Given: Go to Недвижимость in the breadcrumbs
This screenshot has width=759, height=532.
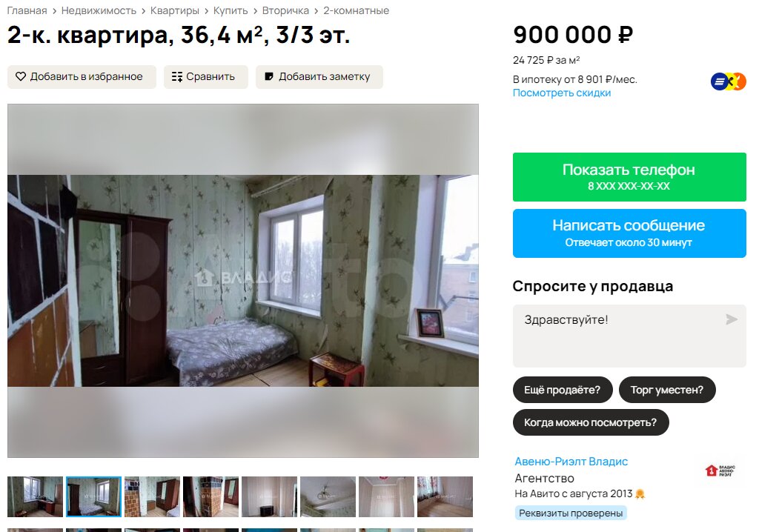Looking at the screenshot, I should (x=99, y=10).
